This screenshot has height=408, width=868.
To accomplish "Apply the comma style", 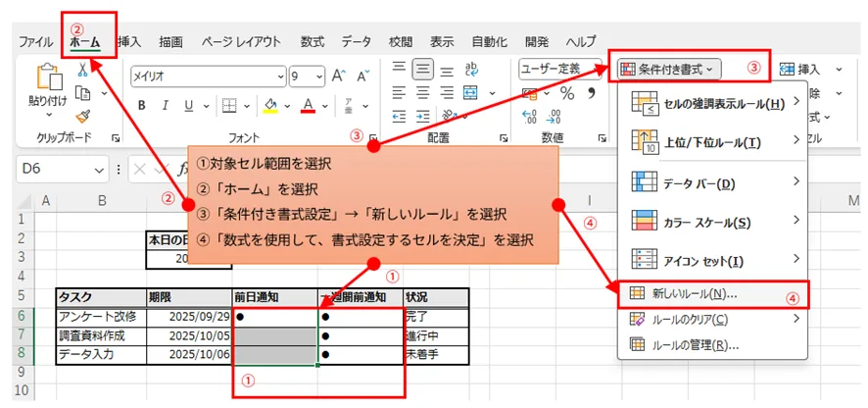I will [591, 92].
